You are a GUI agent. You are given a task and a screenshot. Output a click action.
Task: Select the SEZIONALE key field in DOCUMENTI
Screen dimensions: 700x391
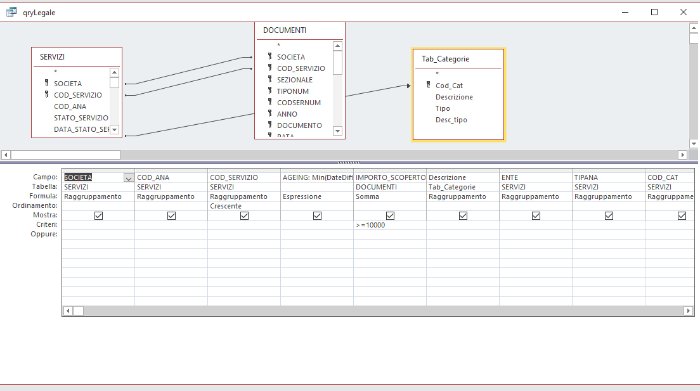click(x=294, y=79)
